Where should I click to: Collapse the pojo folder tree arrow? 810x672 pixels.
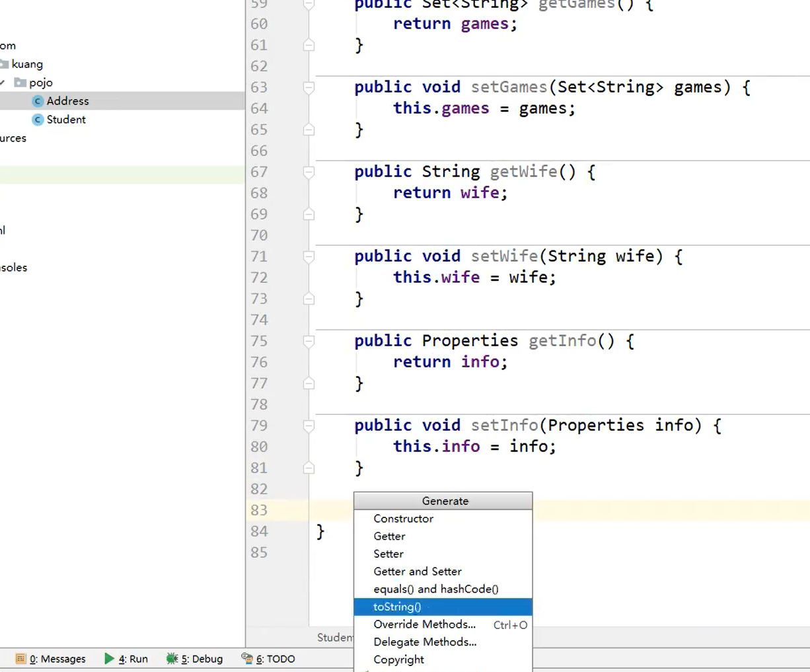click(3, 83)
